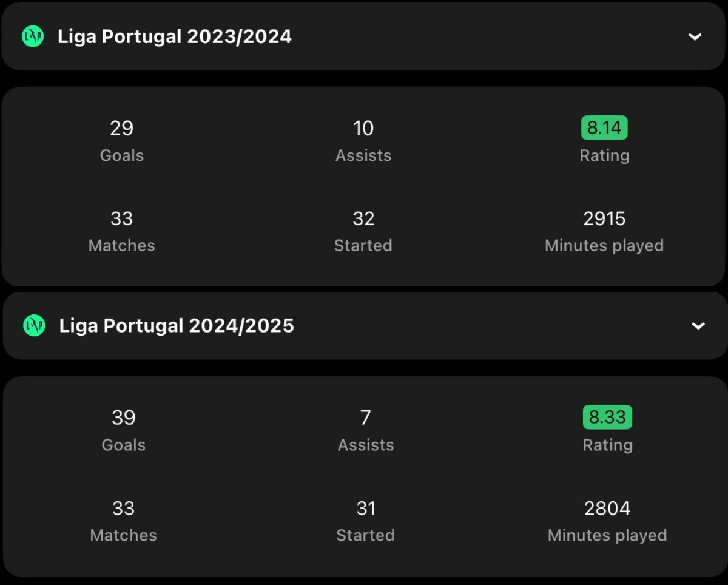
Task: Tap the 39 Goals stat
Action: coord(124,430)
